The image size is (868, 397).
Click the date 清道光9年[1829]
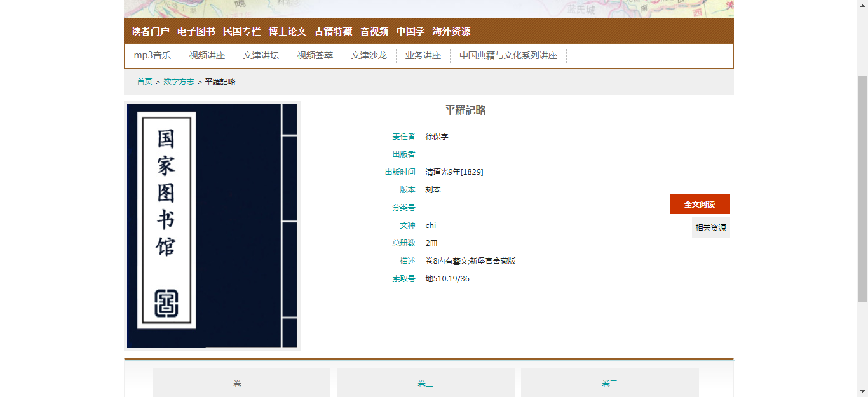tap(454, 172)
